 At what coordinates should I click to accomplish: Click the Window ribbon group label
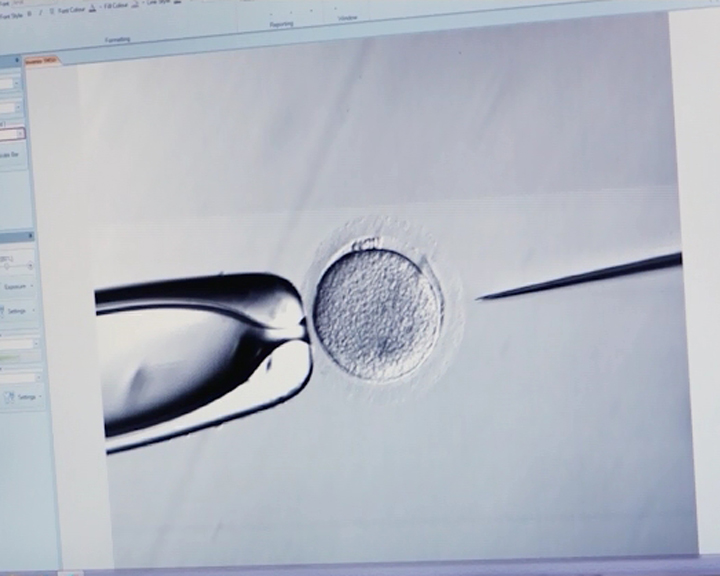[x=348, y=18]
